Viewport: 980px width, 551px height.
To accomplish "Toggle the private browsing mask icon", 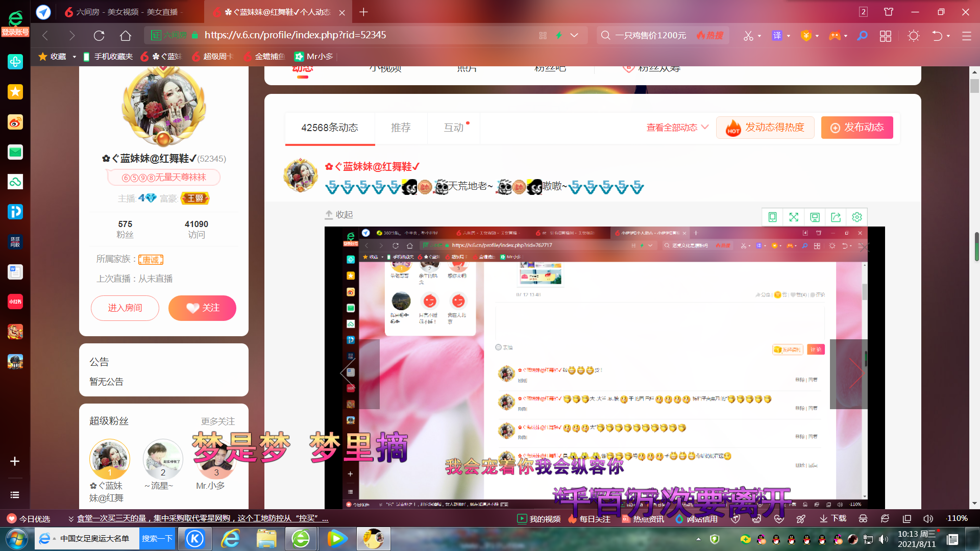I will point(863,519).
